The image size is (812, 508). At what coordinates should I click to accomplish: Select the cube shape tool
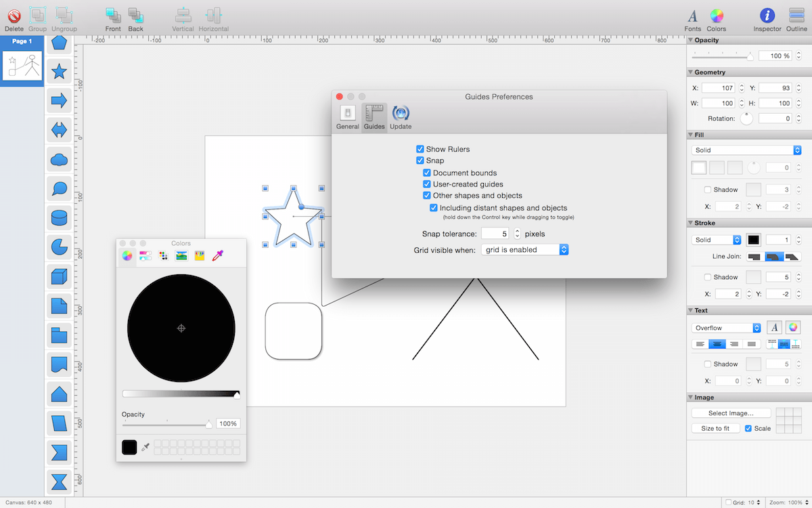point(60,276)
